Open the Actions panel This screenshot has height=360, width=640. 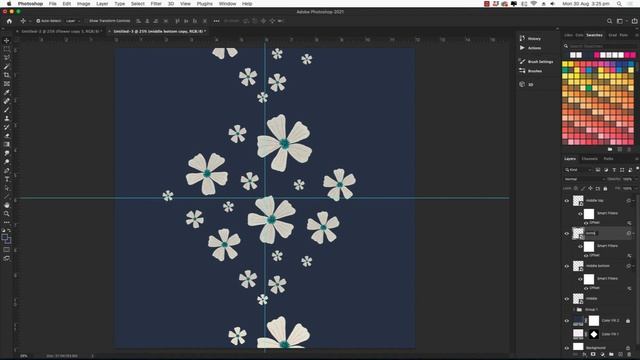531,48
